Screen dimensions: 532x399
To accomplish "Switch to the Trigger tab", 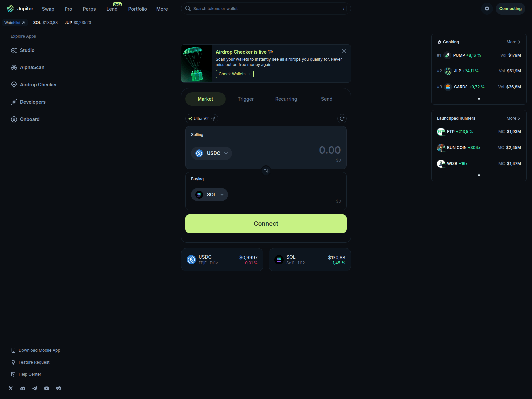I will (x=245, y=99).
